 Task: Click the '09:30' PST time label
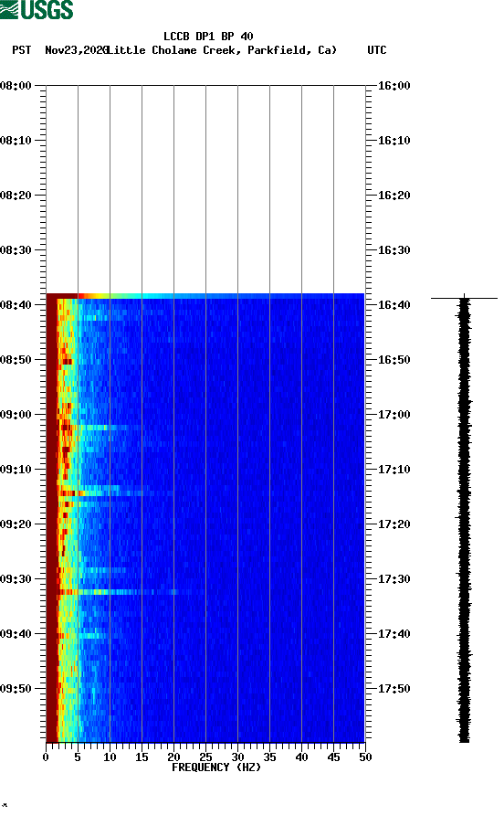pyautogui.click(x=16, y=579)
